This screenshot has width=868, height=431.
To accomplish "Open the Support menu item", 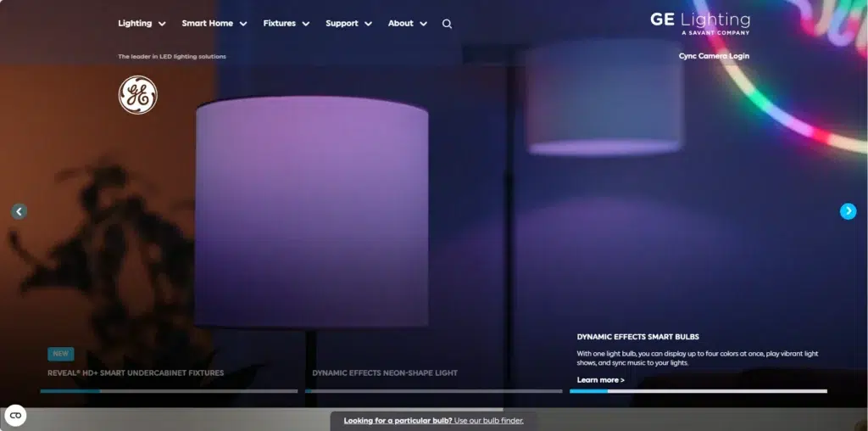I will click(x=342, y=23).
